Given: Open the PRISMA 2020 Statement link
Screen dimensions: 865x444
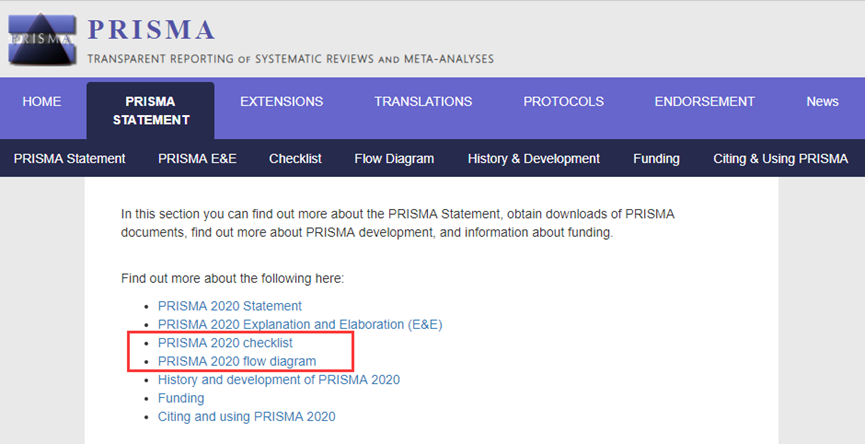Looking at the screenshot, I should tap(230, 306).
